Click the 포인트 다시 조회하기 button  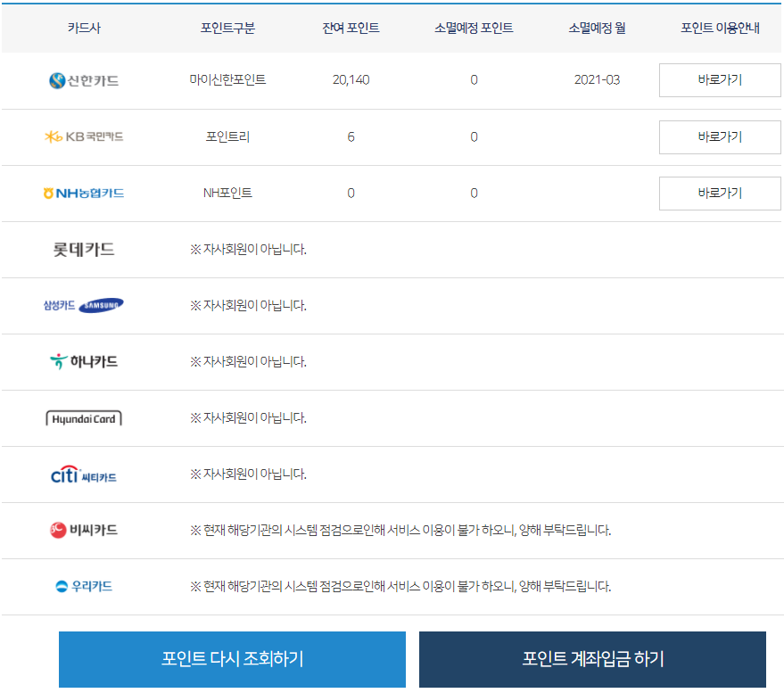233,659
